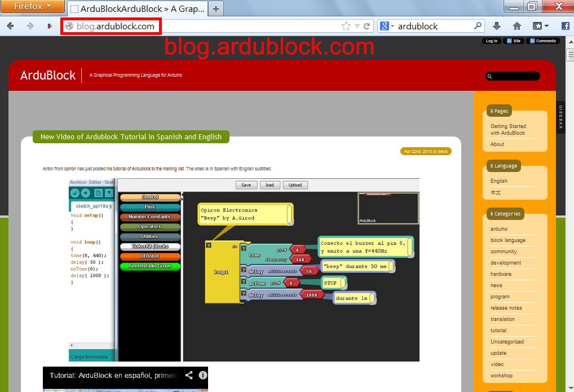Select the Control block drawer
Image resolution: width=574 pixels, height=392 pixels.
tap(150, 197)
